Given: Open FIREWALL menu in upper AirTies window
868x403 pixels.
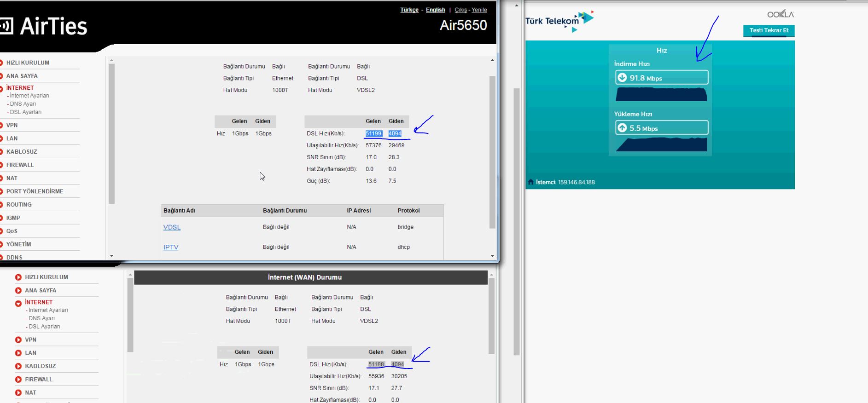Looking at the screenshot, I should 20,165.
